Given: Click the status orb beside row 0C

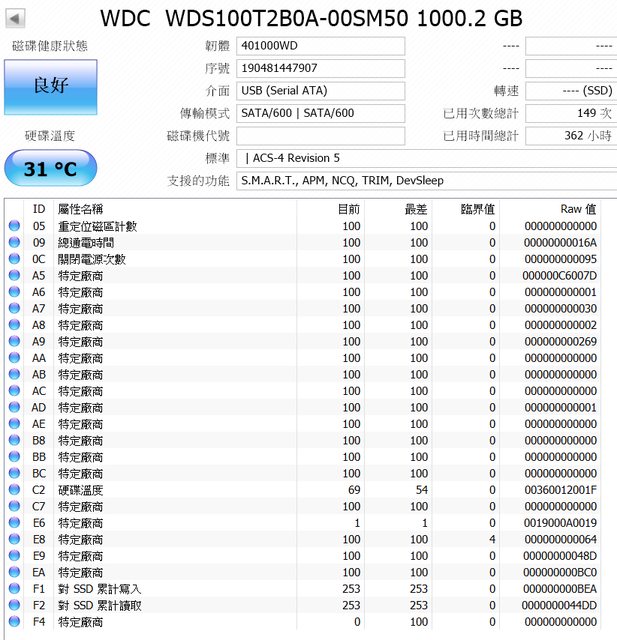Looking at the screenshot, I should tap(14, 259).
